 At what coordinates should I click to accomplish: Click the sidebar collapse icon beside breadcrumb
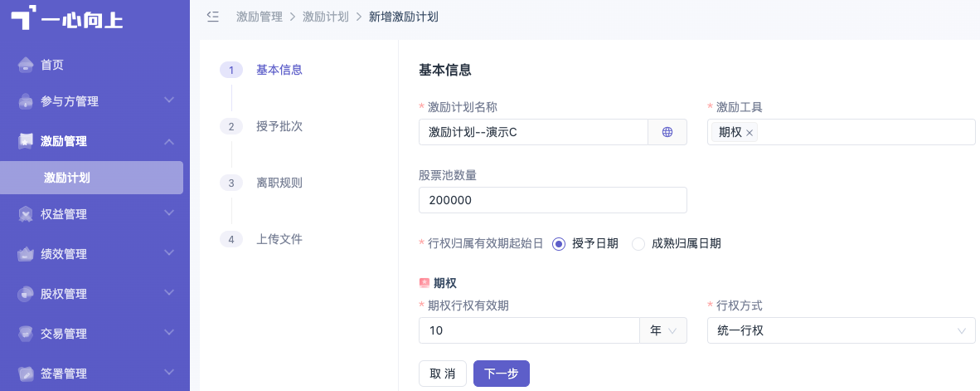[212, 17]
